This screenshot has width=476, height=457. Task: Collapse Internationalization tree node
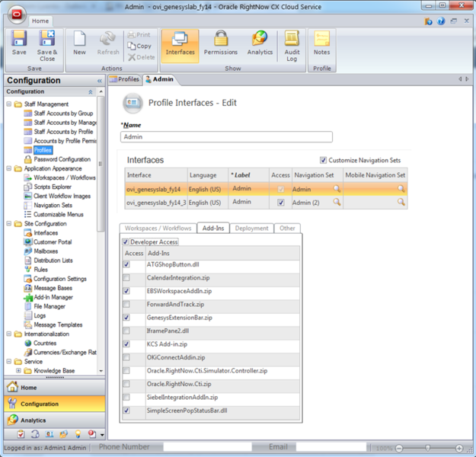click(x=9, y=334)
